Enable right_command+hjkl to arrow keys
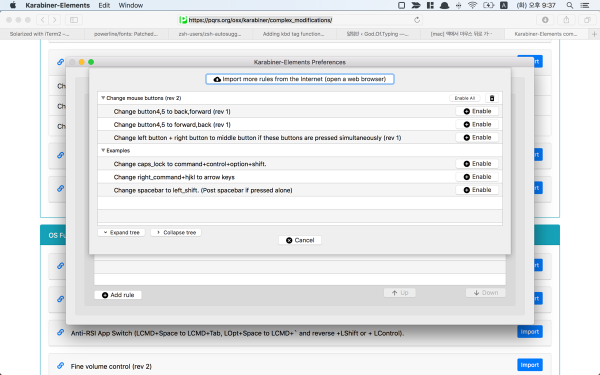Screen dimensions: 600x375 pos(477,177)
